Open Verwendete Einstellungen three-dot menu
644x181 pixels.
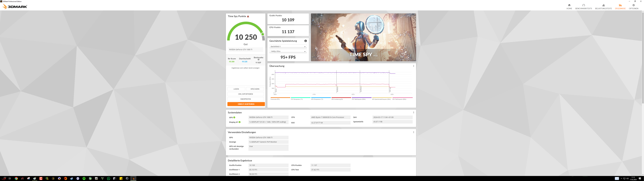414,132
